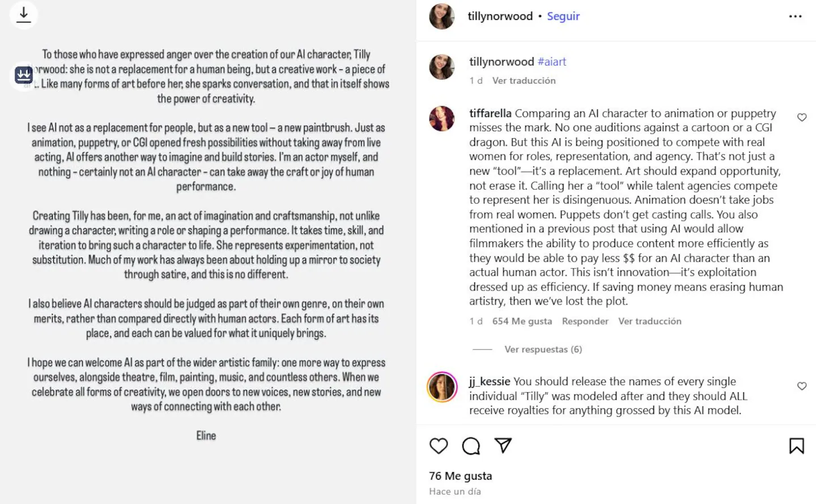
Task: Save the post with the bookmark icon
Action: 796,446
